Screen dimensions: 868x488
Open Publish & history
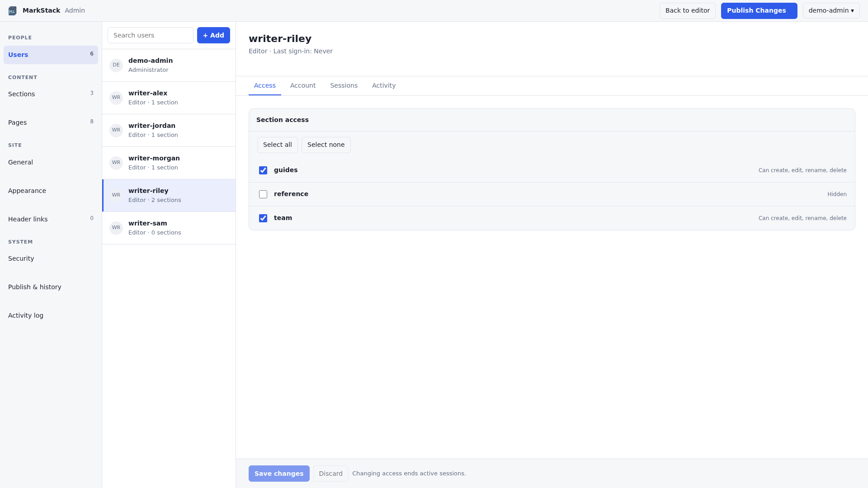[x=51, y=287]
